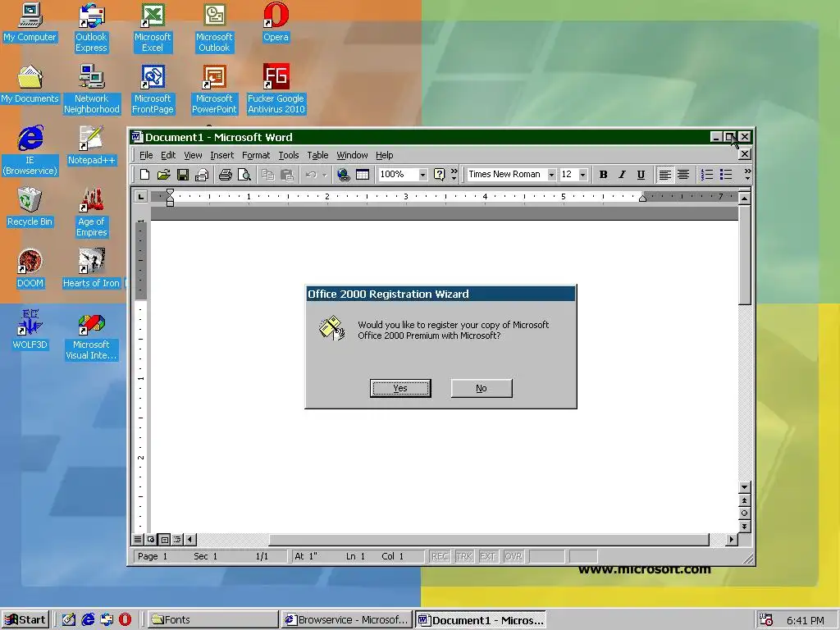Toggle Bold formatting
This screenshot has width=840, height=630.
[x=603, y=175]
